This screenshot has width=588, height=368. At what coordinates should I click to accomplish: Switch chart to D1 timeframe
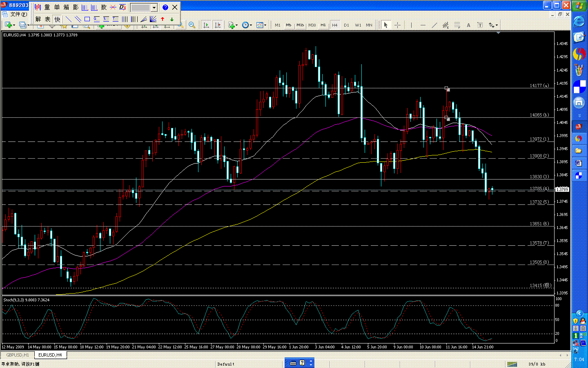pos(346,25)
